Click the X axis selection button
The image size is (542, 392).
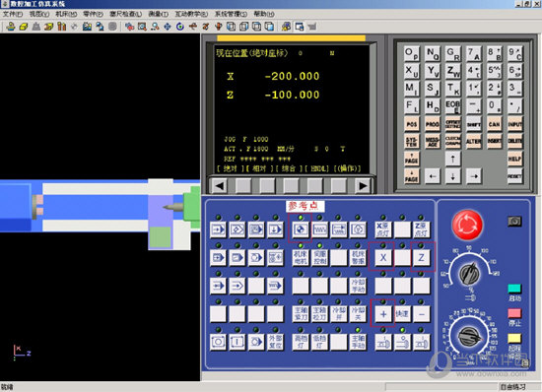[x=382, y=258]
